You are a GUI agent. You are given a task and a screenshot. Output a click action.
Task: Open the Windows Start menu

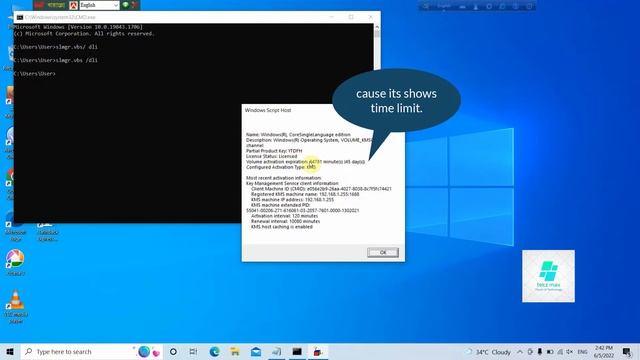tap(10, 351)
